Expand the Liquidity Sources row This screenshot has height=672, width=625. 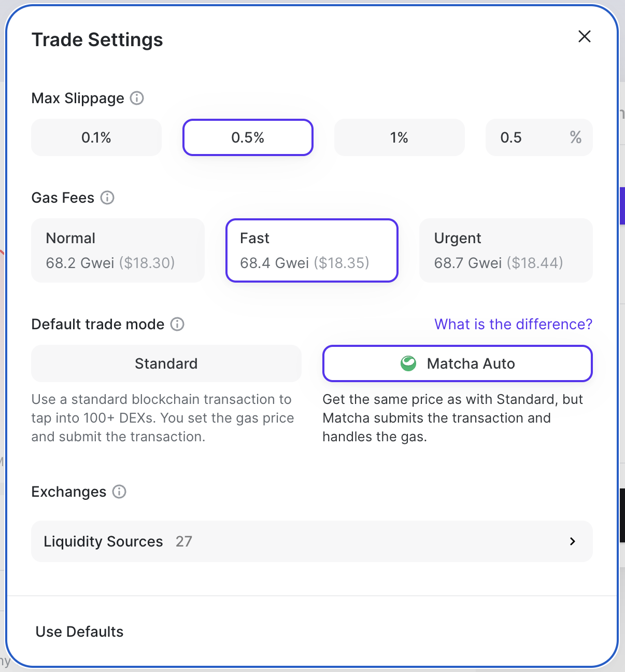(311, 541)
